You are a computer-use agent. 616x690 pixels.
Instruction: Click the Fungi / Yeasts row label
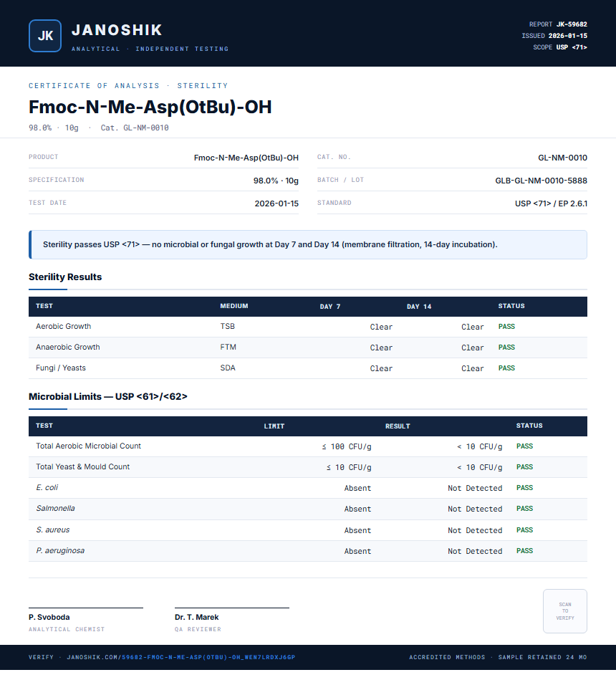tap(61, 368)
